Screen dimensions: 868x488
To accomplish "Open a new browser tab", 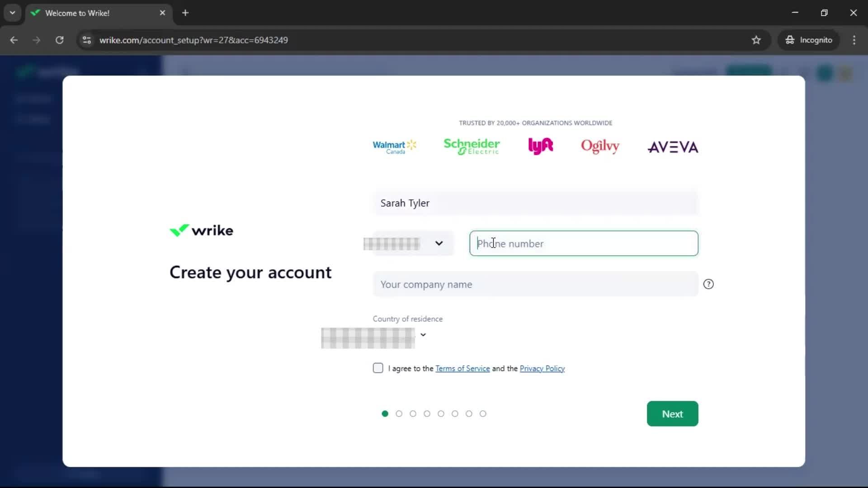I will (x=185, y=13).
